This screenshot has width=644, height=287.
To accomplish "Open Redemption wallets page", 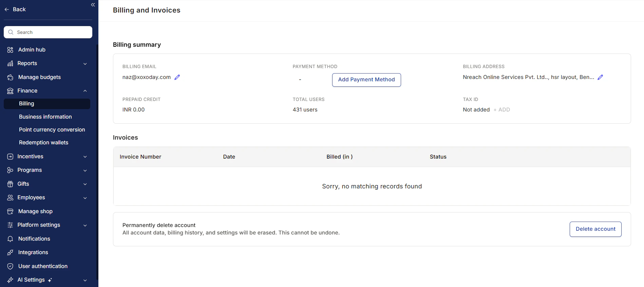I will (x=43, y=142).
